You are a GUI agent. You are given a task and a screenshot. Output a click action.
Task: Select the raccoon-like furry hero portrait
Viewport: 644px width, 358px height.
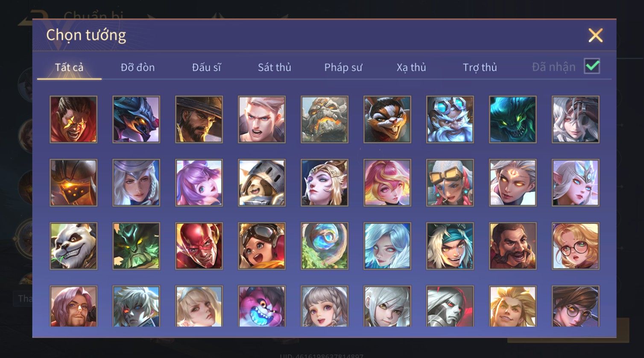387,119
